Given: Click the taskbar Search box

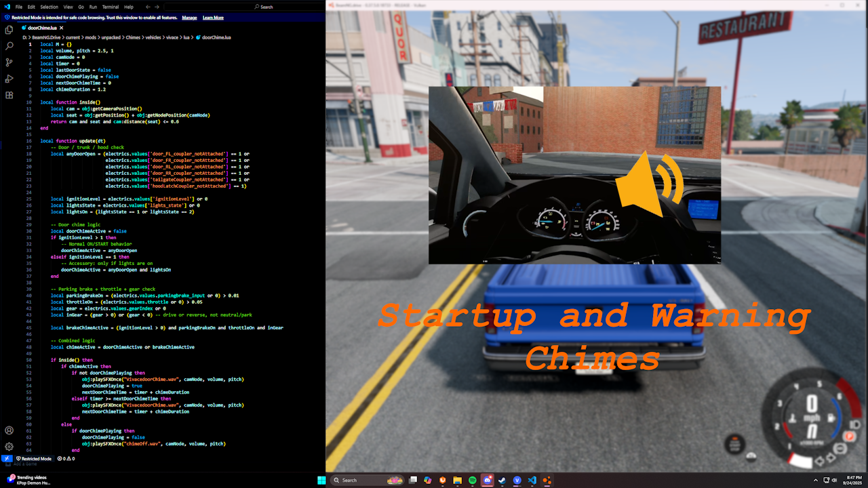Looking at the screenshot, I should tap(366, 480).
